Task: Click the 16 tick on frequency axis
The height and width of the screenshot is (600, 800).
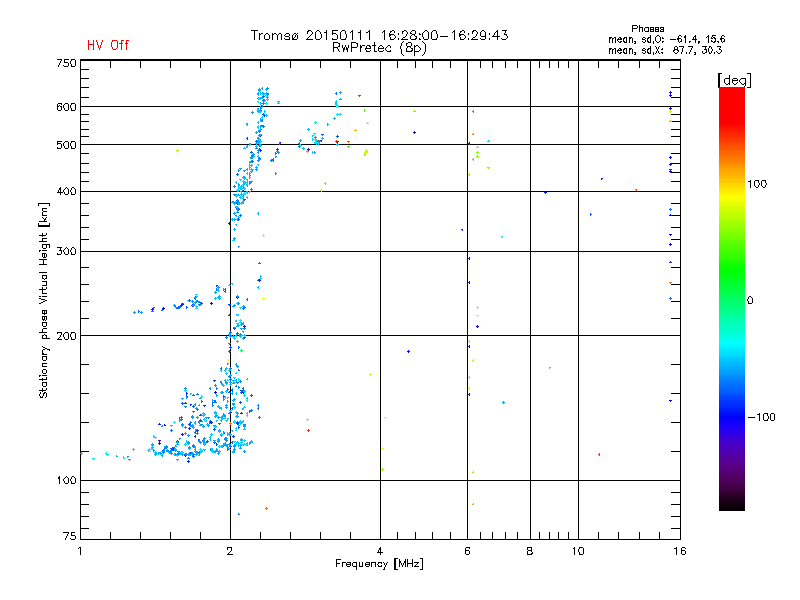Action: (x=677, y=552)
